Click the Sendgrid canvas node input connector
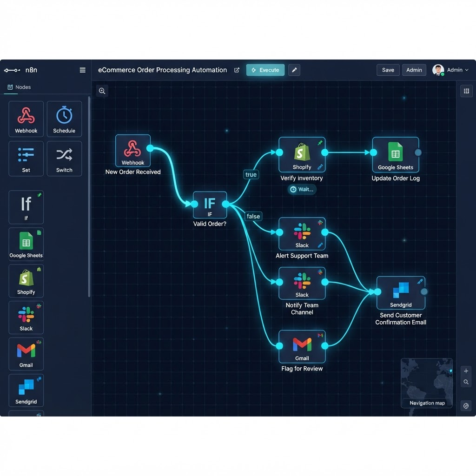This screenshot has width=476, height=476. coord(377,292)
